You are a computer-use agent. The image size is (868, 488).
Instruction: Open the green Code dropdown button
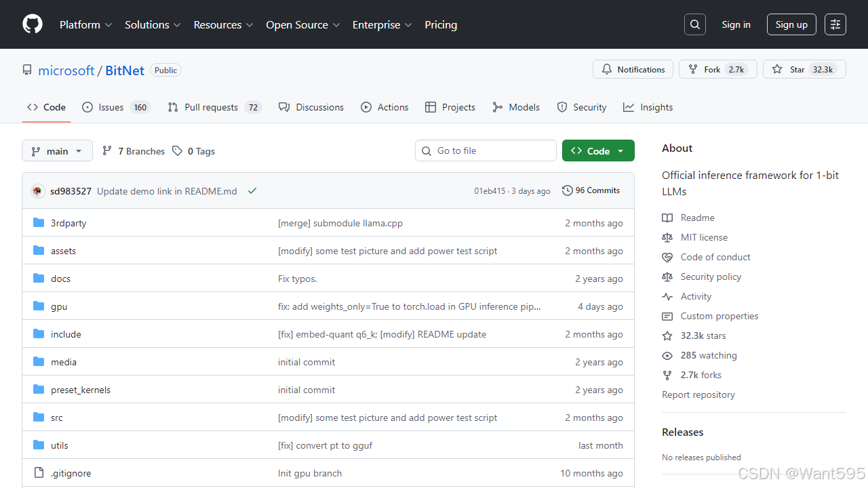(x=598, y=150)
